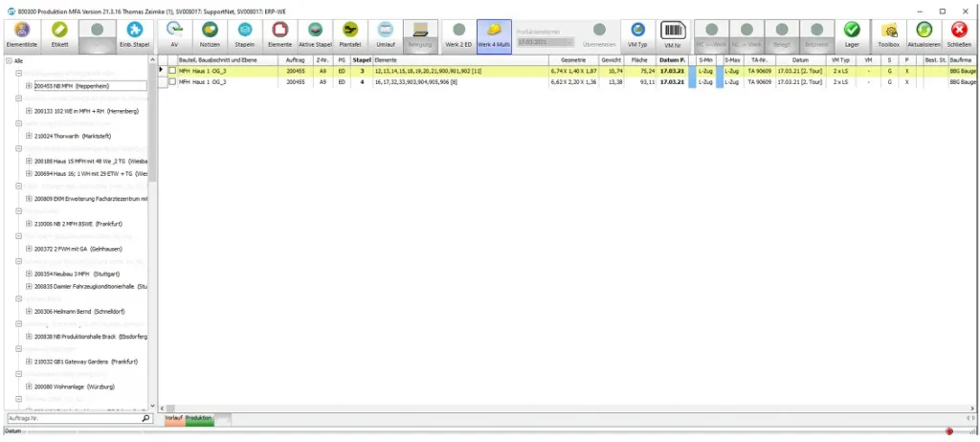980x442 pixels.
Task: Open the Elementliste tool
Action: tap(20, 33)
